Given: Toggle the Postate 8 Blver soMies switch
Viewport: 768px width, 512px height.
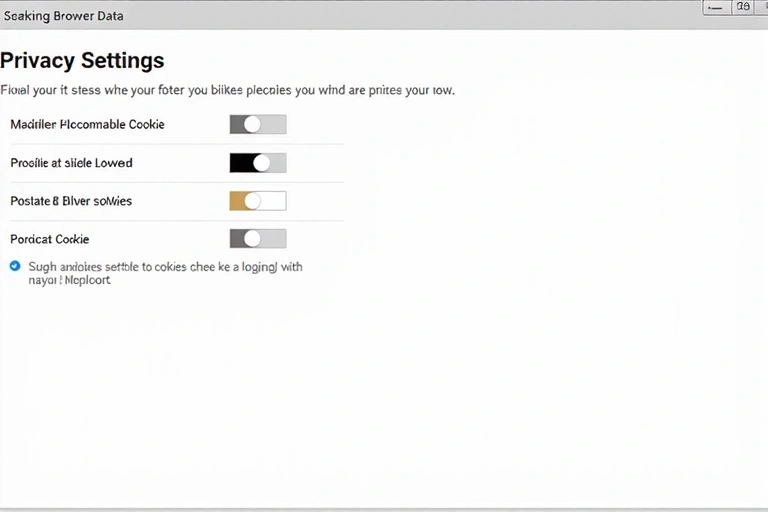Looking at the screenshot, I should click(x=258, y=201).
